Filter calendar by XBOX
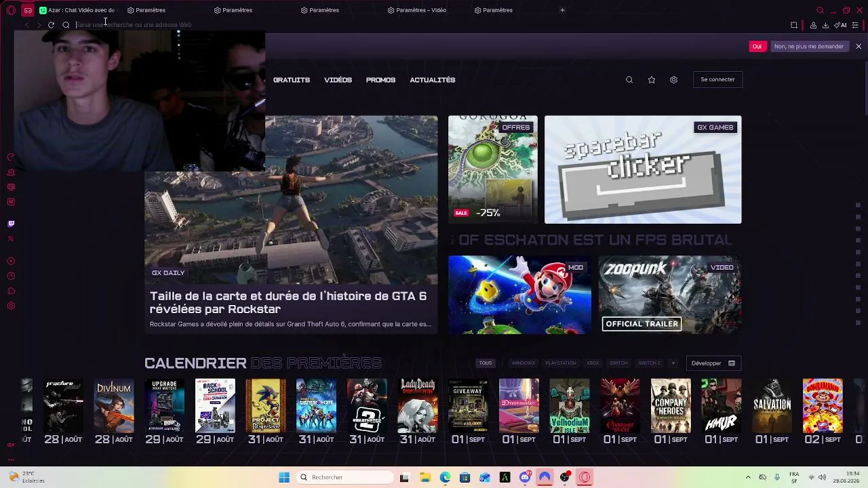The height and width of the screenshot is (488, 868). 593,363
